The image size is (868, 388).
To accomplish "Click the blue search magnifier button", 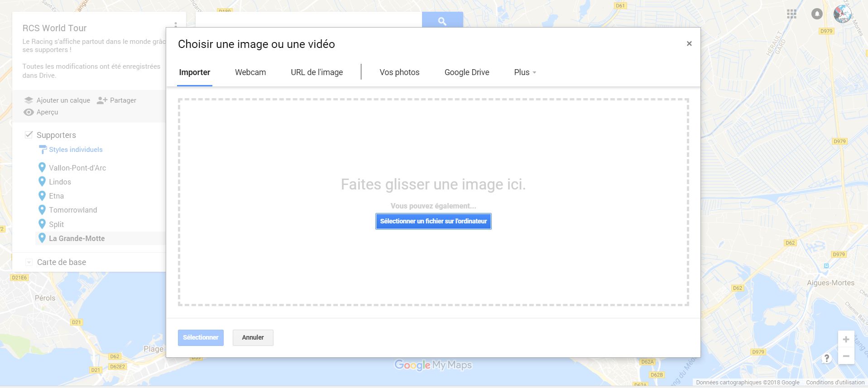I will pos(442,21).
